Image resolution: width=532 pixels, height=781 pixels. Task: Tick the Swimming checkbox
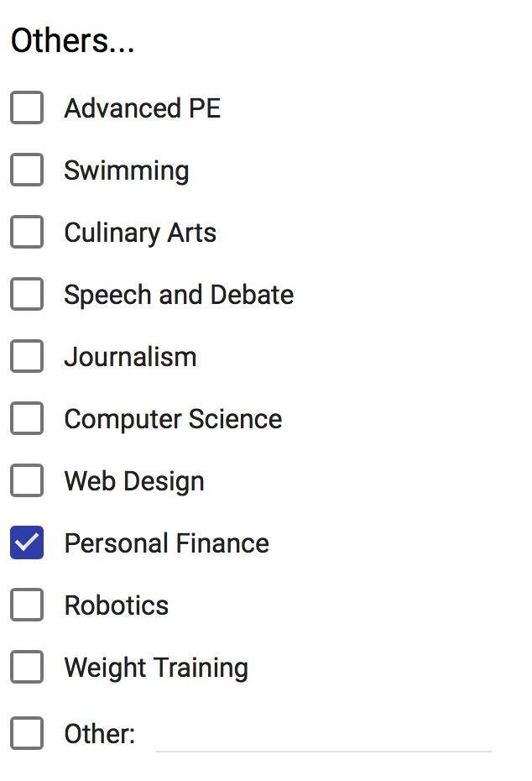(x=27, y=170)
